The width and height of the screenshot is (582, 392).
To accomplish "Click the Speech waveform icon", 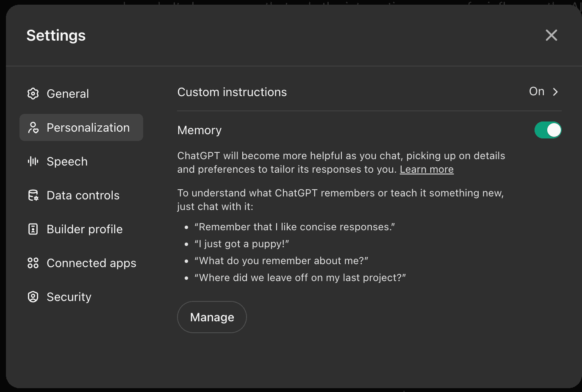I will click(33, 161).
